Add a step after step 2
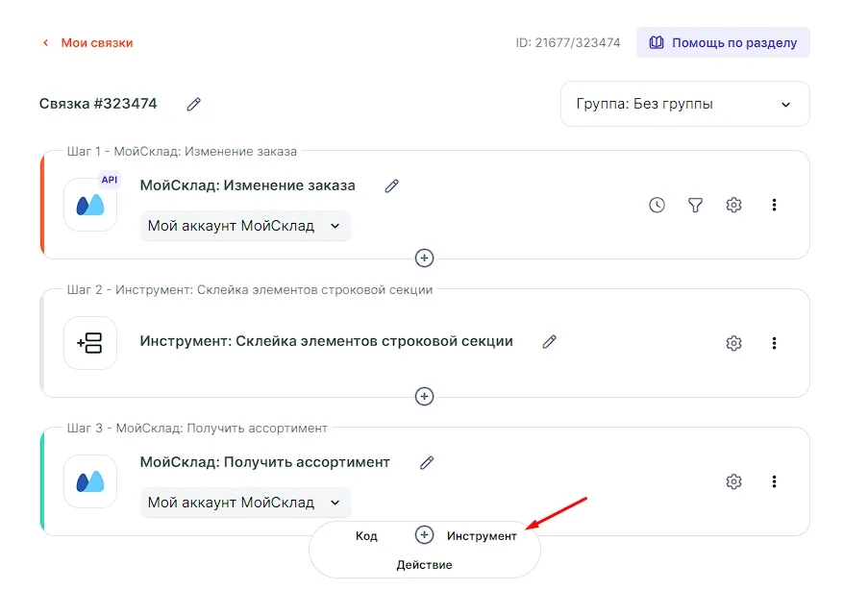Screen dimensions: 868x590 point(424,397)
